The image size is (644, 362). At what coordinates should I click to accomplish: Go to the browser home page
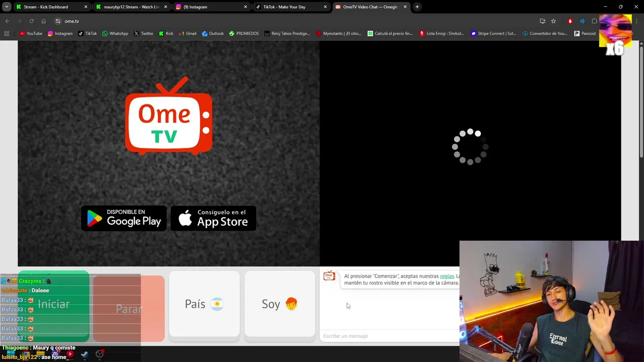tap(43, 21)
